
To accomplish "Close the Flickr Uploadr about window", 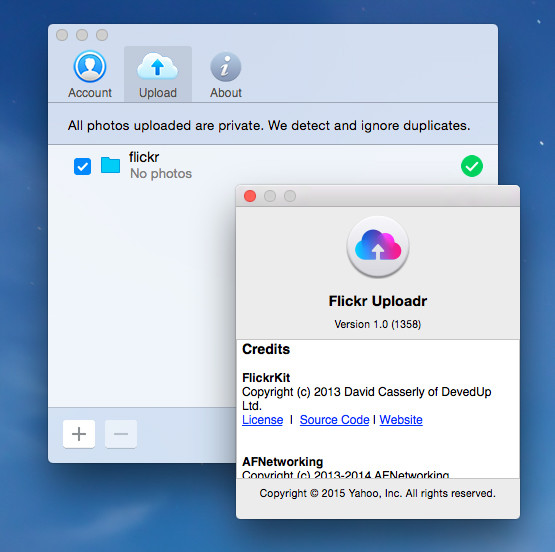I will 250,196.
